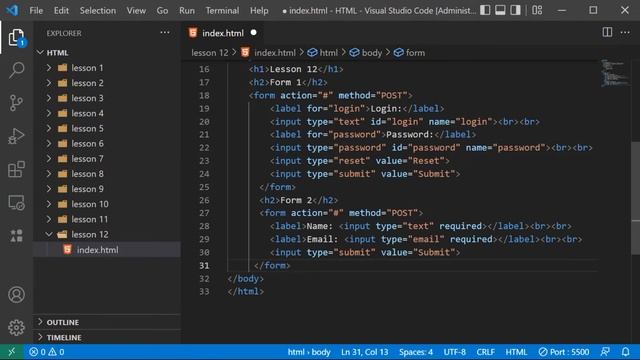
Task: Split the editor right
Action: tap(607, 32)
